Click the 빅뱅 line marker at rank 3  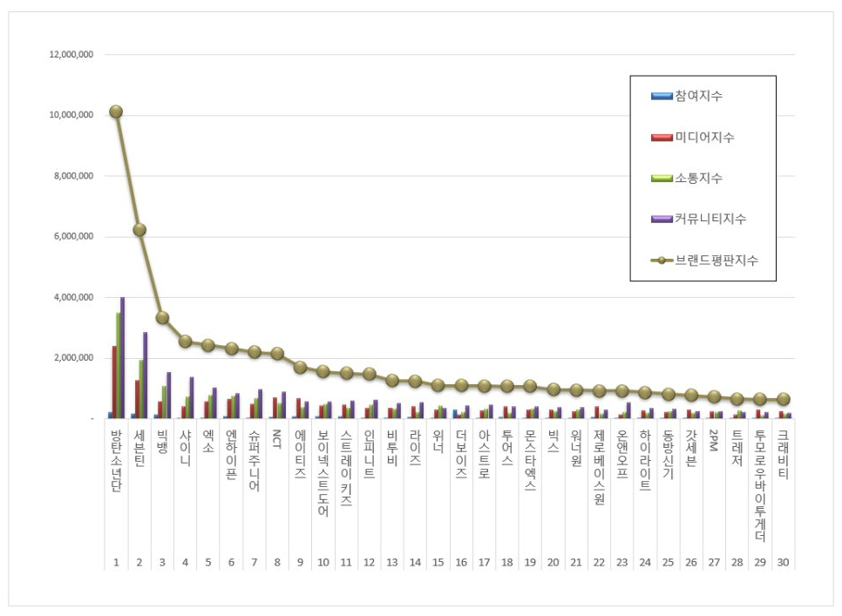click(162, 317)
